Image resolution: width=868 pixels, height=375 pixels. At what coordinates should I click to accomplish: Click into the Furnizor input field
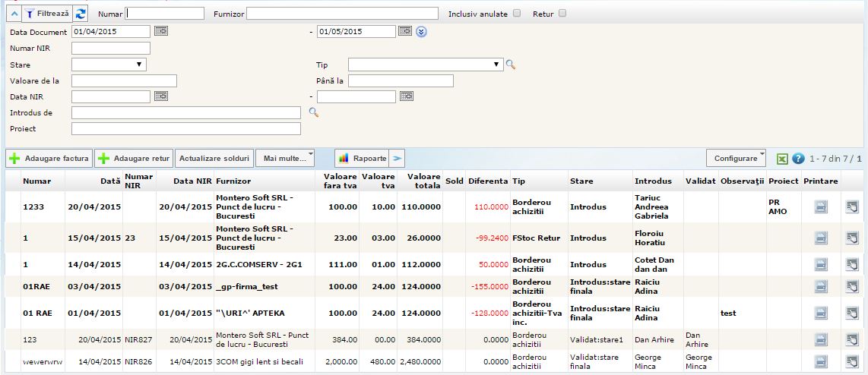point(342,14)
